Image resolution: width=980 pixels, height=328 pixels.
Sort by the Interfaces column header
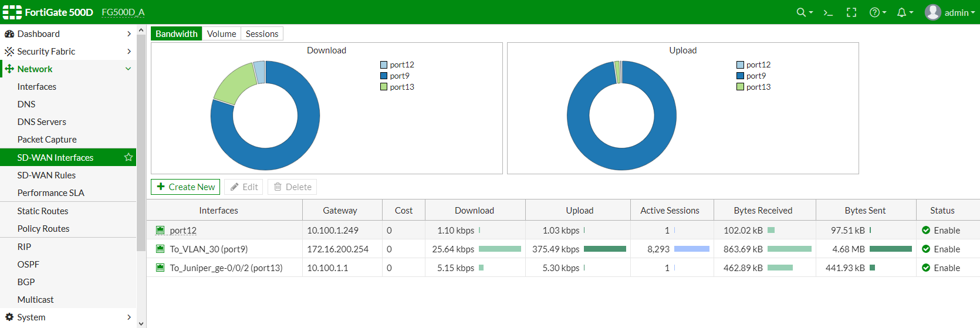click(224, 211)
